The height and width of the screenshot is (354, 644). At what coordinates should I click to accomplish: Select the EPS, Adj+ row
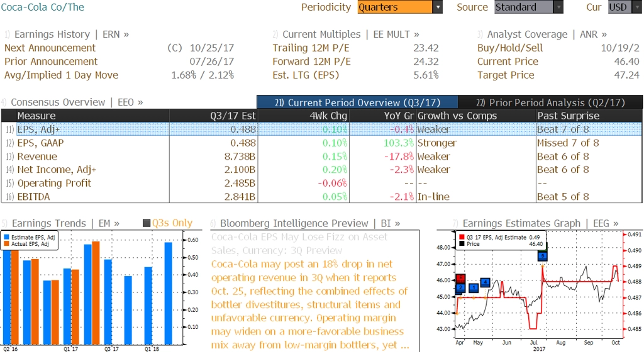click(x=321, y=130)
